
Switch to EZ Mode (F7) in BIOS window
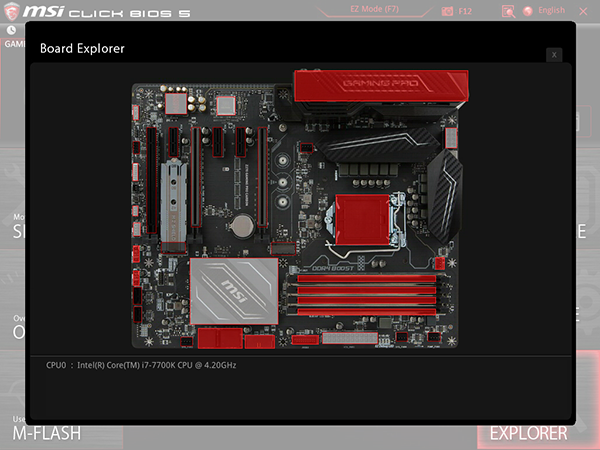click(374, 9)
